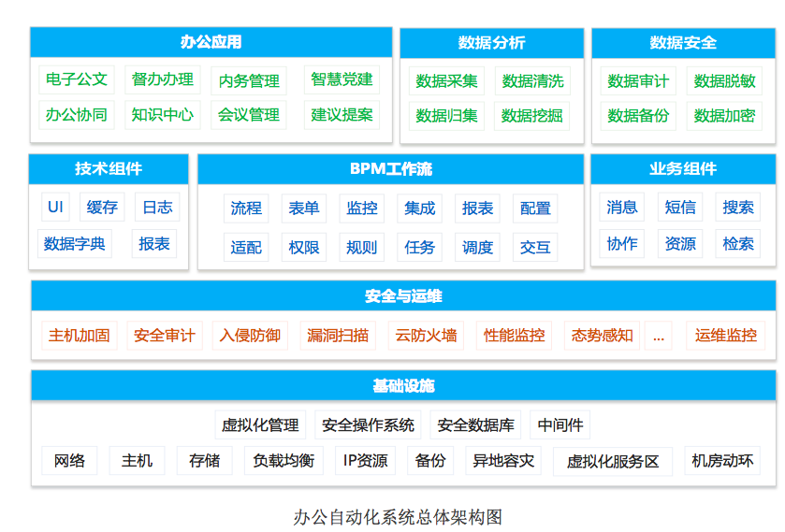This screenshot has width=785, height=532.
Task: Select the 数据采集 box
Action: tap(446, 81)
